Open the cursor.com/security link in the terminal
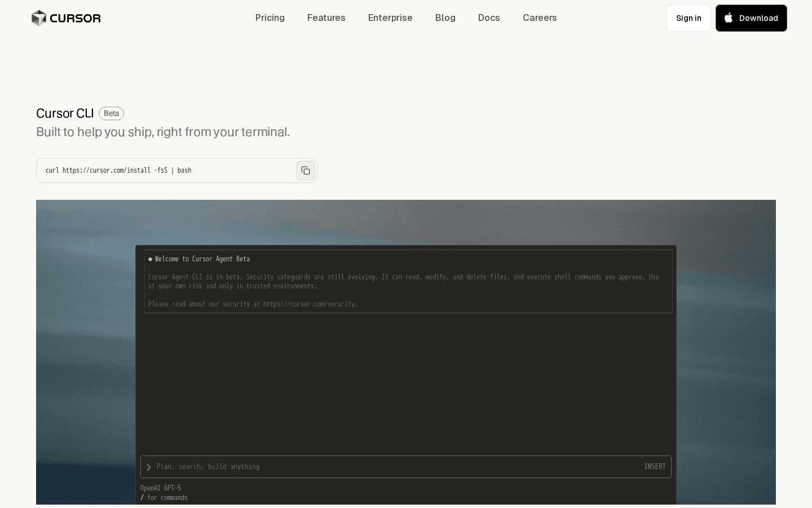The height and width of the screenshot is (508, 812). pyautogui.click(x=310, y=304)
